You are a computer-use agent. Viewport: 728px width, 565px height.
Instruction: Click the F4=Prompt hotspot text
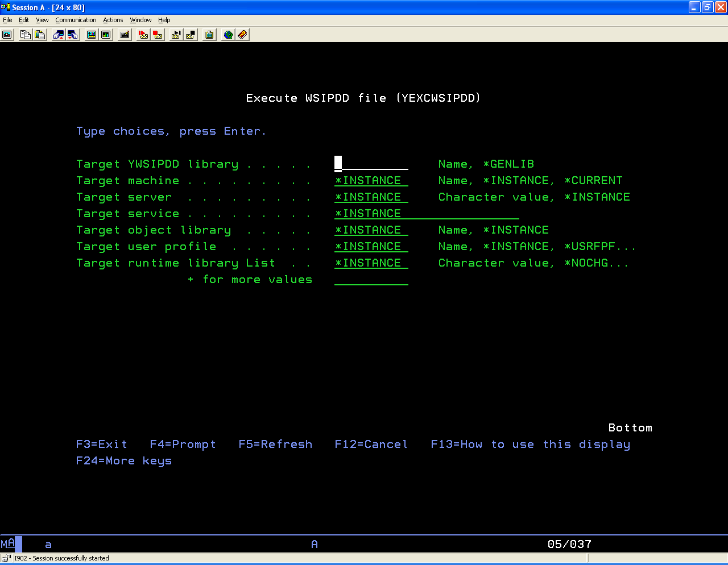coord(183,444)
